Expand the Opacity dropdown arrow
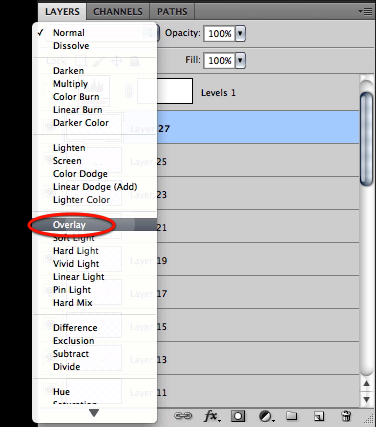 click(240, 33)
